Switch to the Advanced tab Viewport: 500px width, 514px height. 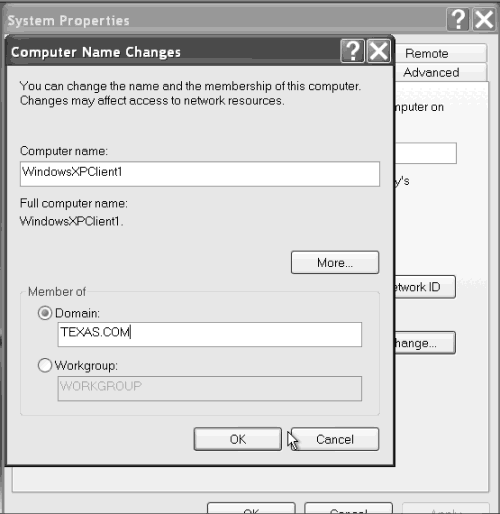[x=440, y=72]
